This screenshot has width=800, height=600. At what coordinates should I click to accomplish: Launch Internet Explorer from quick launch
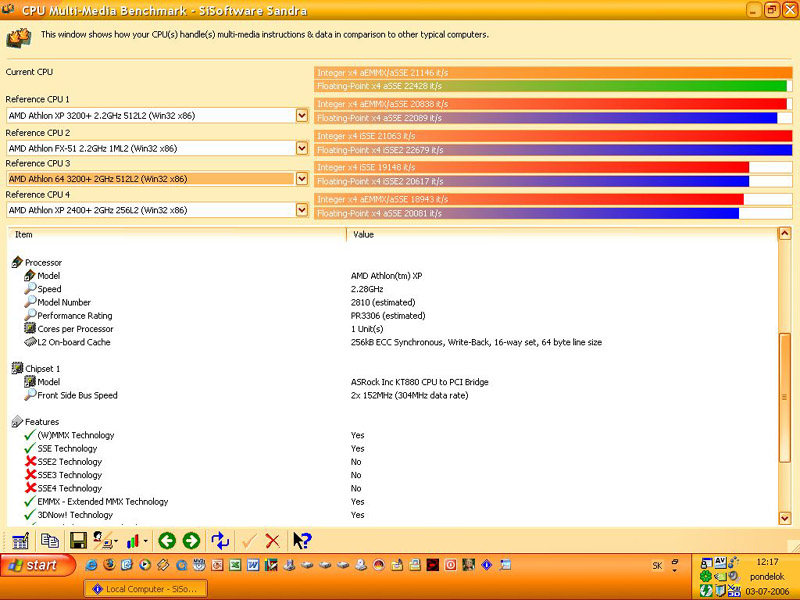[x=91, y=565]
